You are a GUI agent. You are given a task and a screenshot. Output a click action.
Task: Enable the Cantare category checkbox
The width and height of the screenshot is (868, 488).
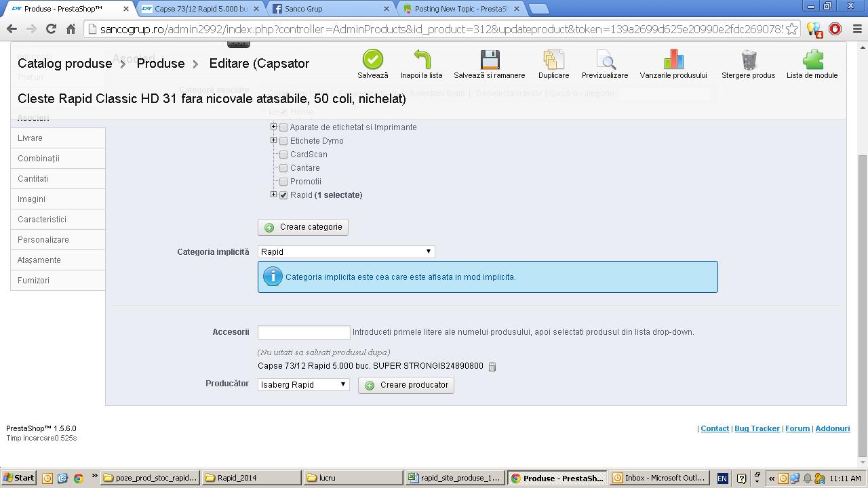coord(283,168)
